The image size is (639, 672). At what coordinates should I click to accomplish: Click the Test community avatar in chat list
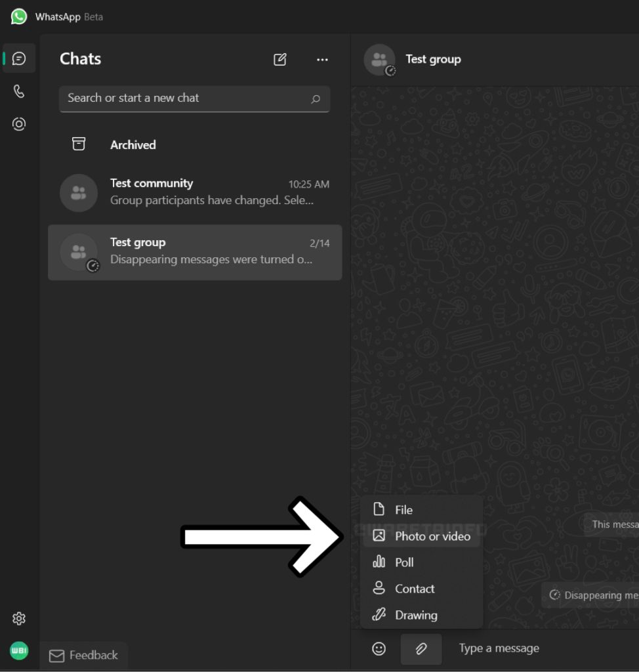79,193
